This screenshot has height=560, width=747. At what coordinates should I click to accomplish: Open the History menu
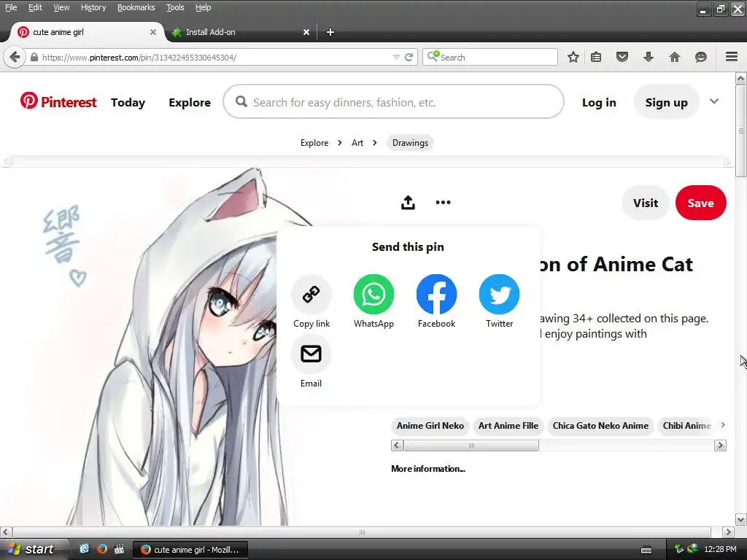click(x=93, y=7)
